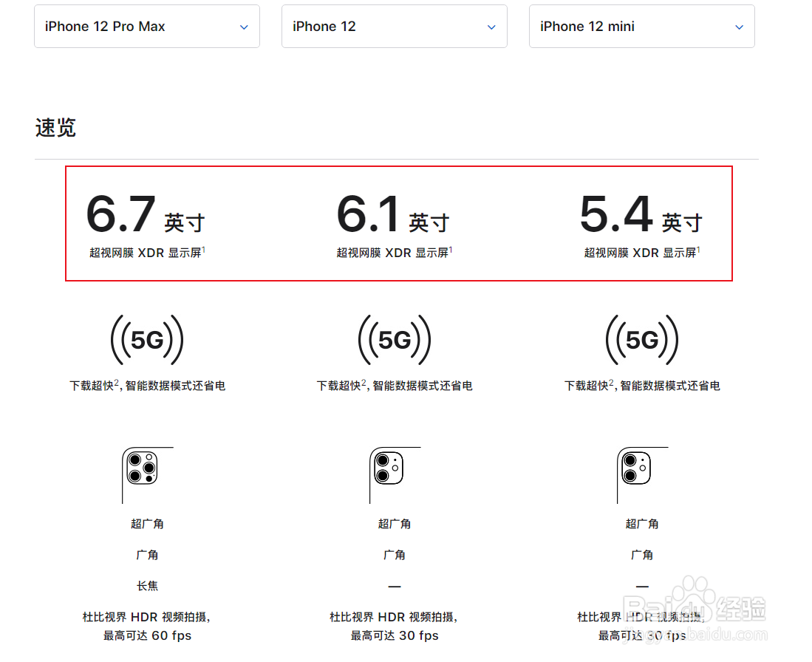This screenshot has height=662, width=812.
Task: Click 最高可达 30 fps in the iPhone 12 column
Action: pyautogui.click(x=395, y=635)
